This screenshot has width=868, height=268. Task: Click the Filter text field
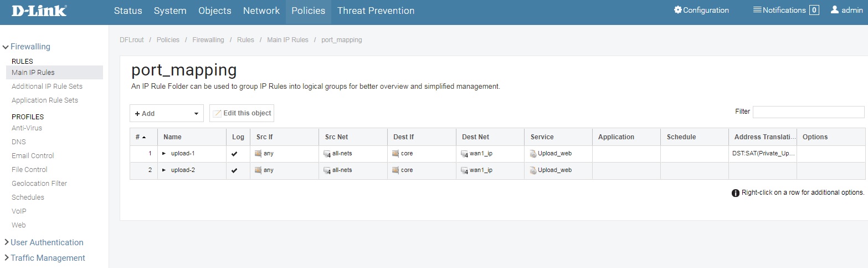(x=808, y=112)
